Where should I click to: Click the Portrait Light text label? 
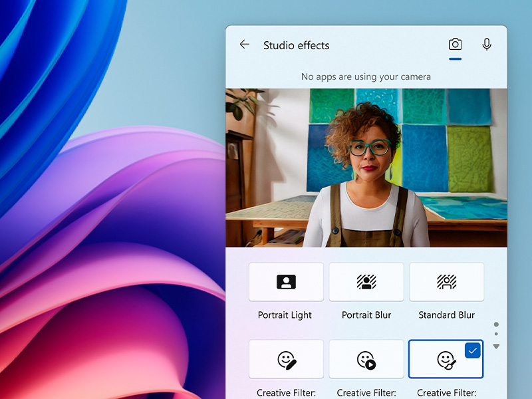click(285, 315)
